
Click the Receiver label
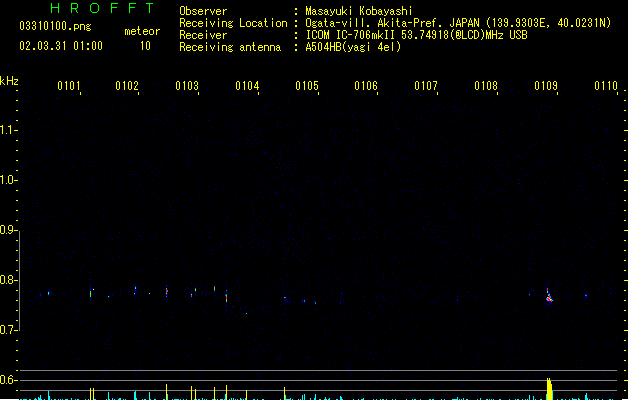click(x=203, y=35)
